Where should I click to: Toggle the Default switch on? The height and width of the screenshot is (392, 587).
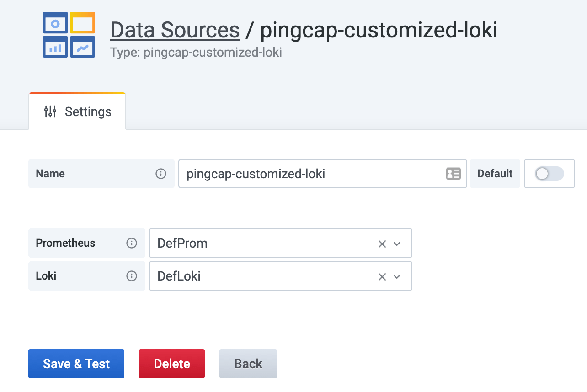pyautogui.click(x=550, y=174)
